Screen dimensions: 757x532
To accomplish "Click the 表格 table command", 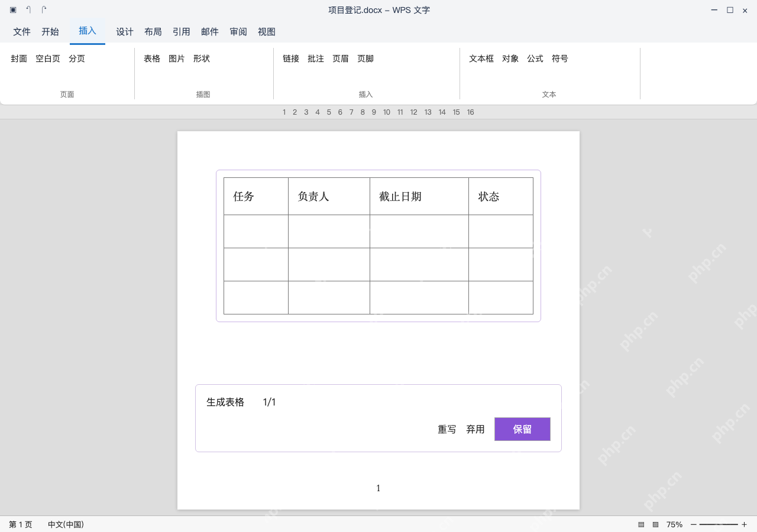I will (152, 59).
